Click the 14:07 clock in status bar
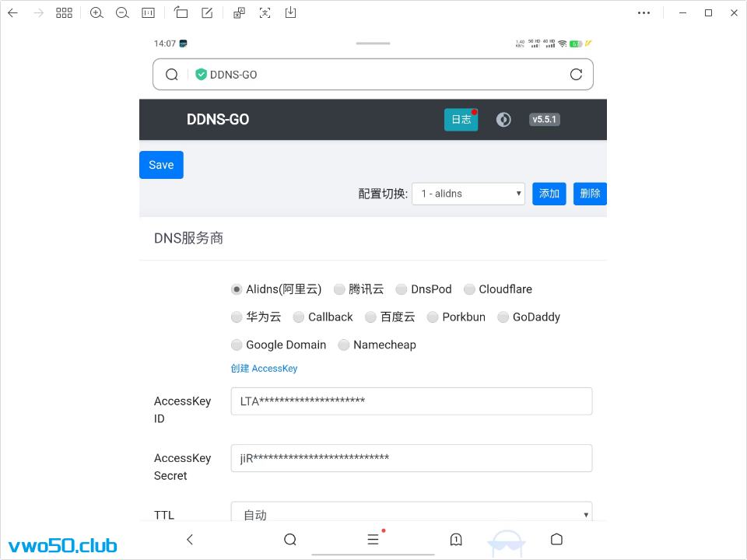 [165, 44]
